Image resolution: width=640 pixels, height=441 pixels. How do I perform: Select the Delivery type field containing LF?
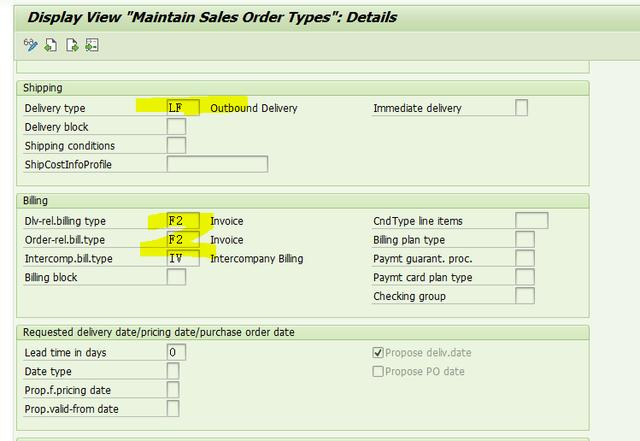183,108
